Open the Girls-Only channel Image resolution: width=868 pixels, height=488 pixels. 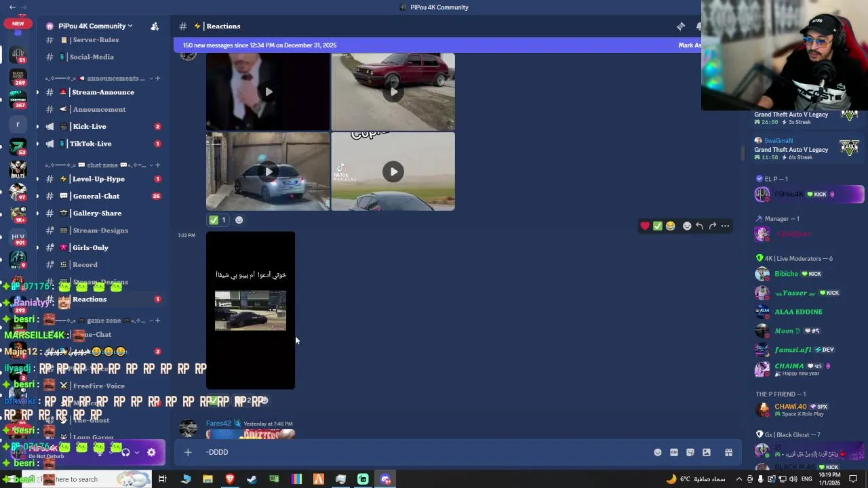click(x=102, y=247)
